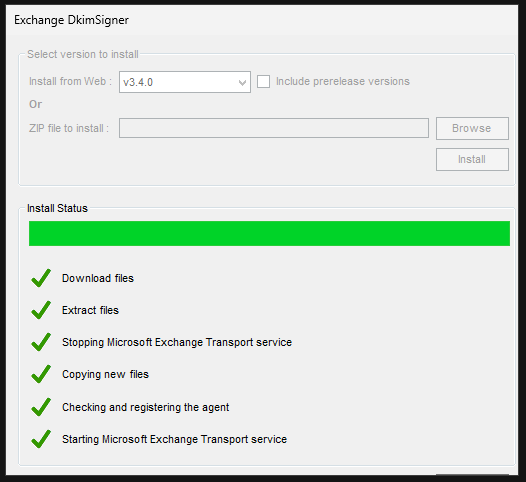Click the Browse button for ZIP file
This screenshot has height=482, width=526.
pos(472,128)
